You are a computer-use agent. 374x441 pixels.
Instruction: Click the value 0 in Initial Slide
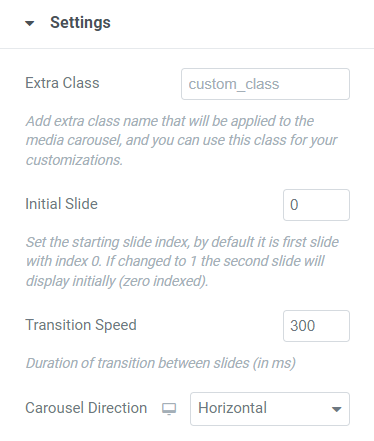click(294, 205)
